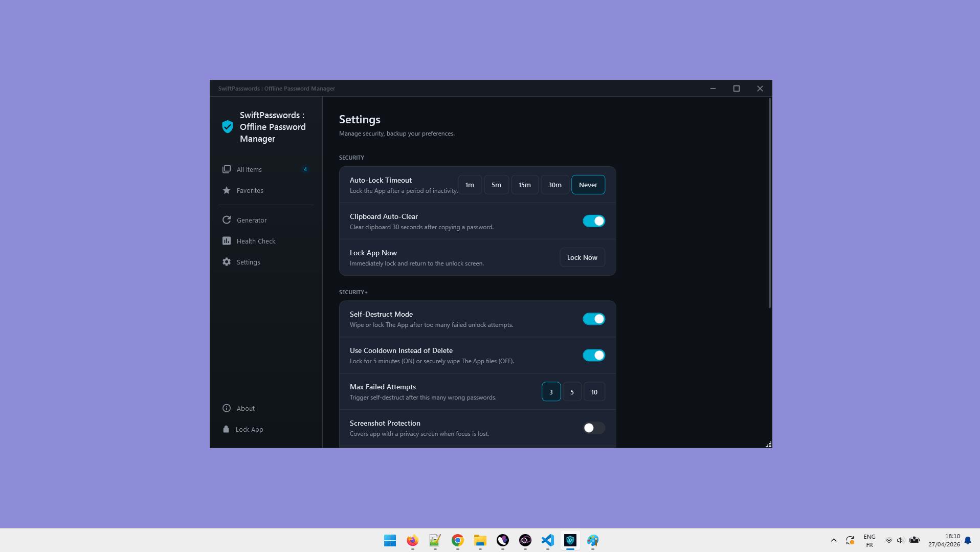Click the Settings page heading

click(x=360, y=120)
